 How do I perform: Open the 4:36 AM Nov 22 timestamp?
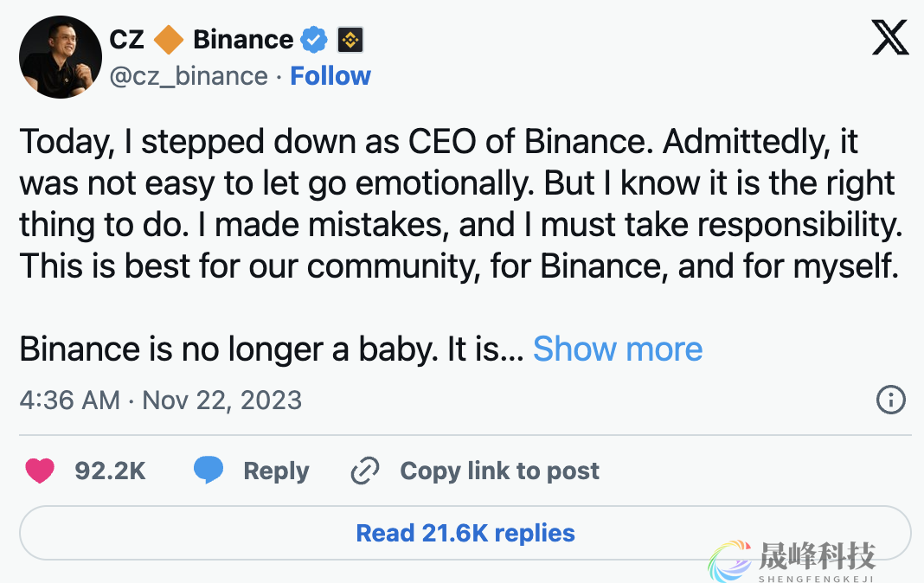pyautogui.click(x=161, y=400)
